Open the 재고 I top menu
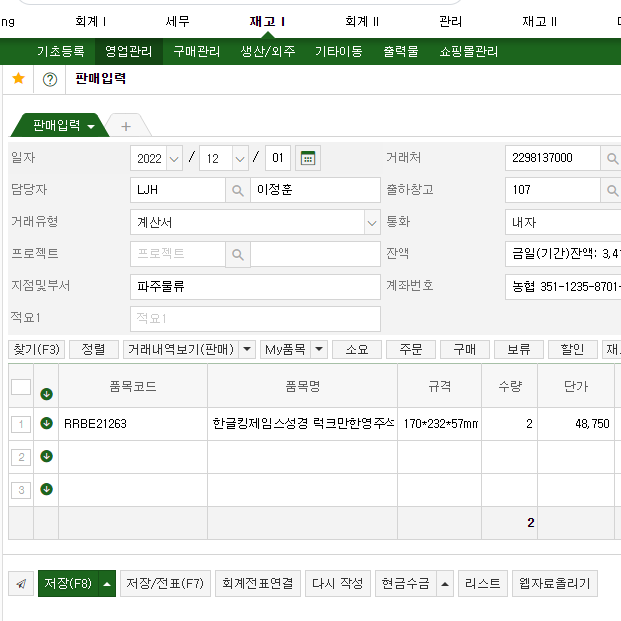 (267, 21)
